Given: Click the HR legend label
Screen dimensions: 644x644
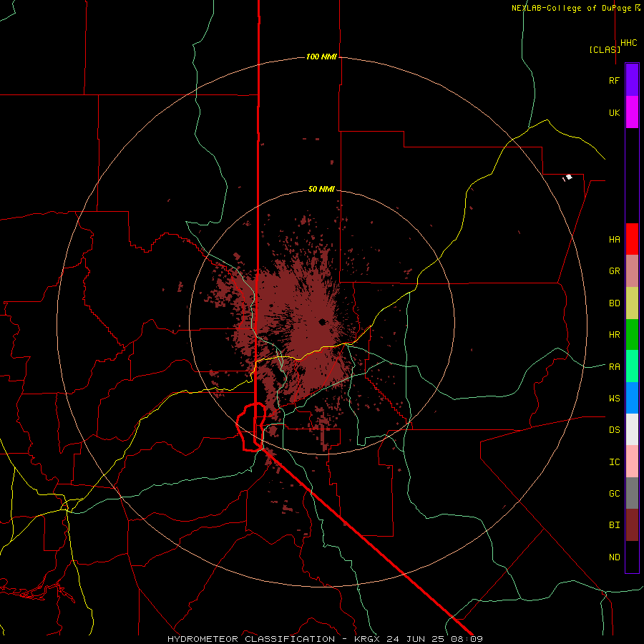Looking at the screenshot, I should [614, 335].
